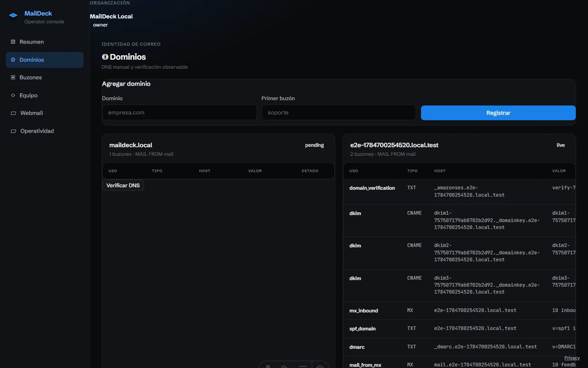Click the host value in the spf_domain row
This screenshot has width=588, height=368.
[x=475, y=328]
